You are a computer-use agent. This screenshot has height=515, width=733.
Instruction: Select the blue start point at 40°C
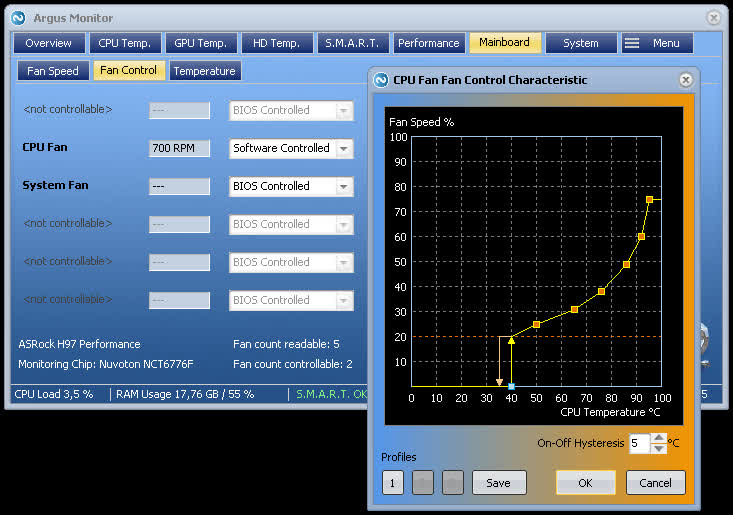coord(511,386)
